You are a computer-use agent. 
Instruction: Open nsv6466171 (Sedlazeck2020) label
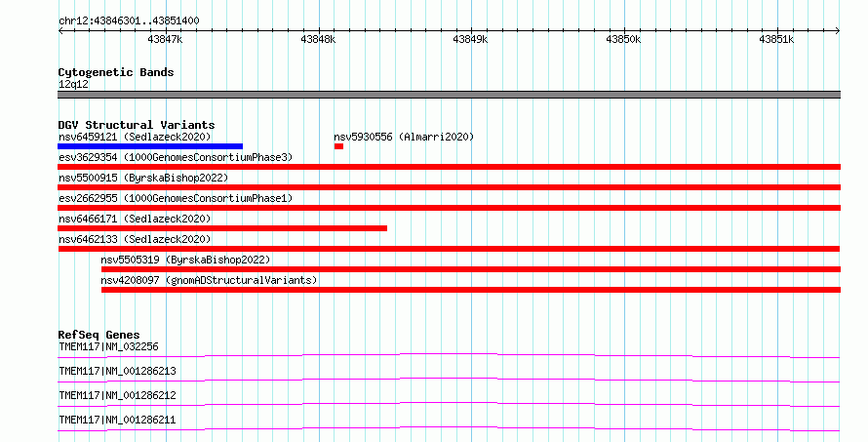135,219
